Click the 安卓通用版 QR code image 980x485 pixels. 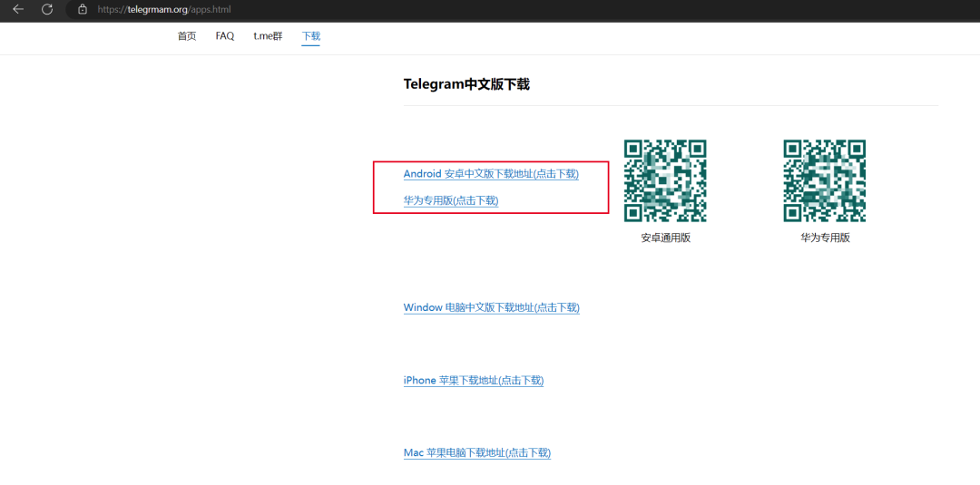click(665, 180)
